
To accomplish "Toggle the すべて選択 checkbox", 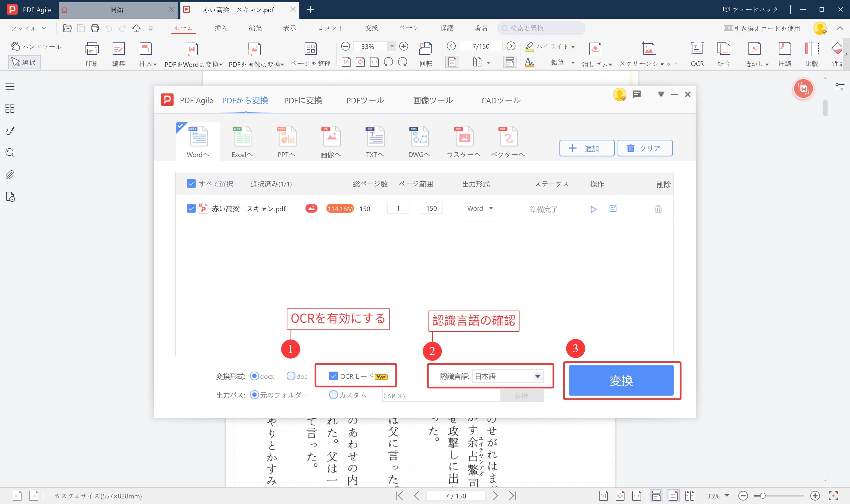I will click(191, 184).
